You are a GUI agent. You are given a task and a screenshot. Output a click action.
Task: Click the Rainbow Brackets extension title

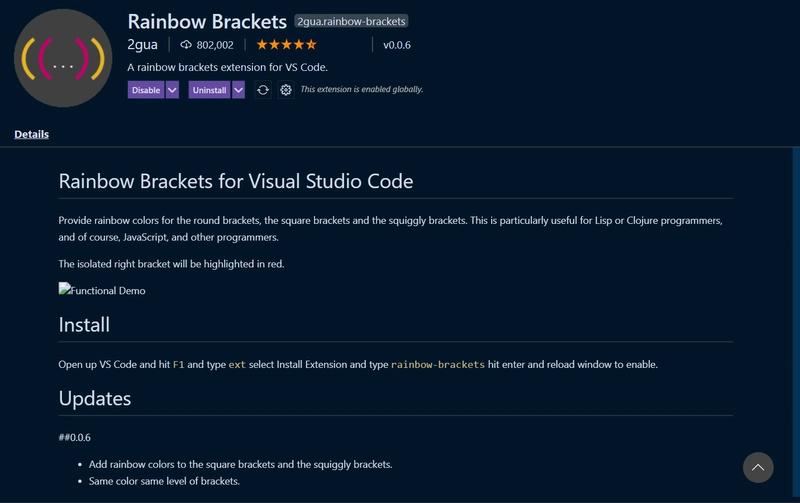point(207,21)
